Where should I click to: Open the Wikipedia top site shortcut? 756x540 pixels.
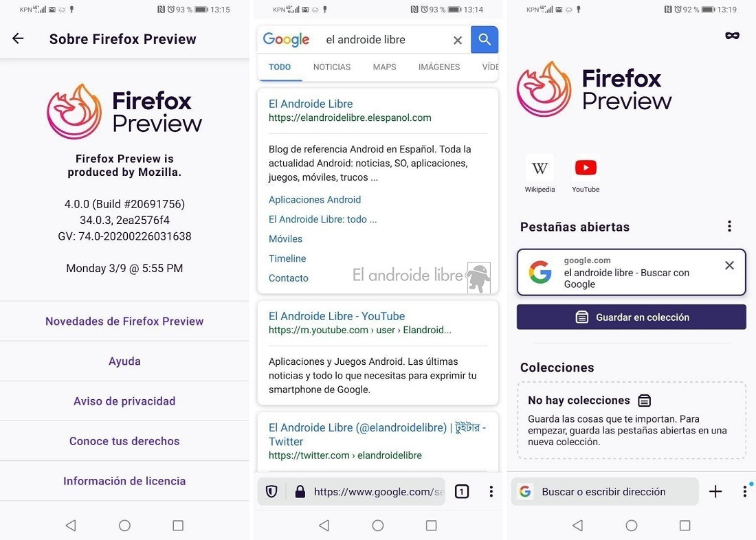click(x=540, y=174)
